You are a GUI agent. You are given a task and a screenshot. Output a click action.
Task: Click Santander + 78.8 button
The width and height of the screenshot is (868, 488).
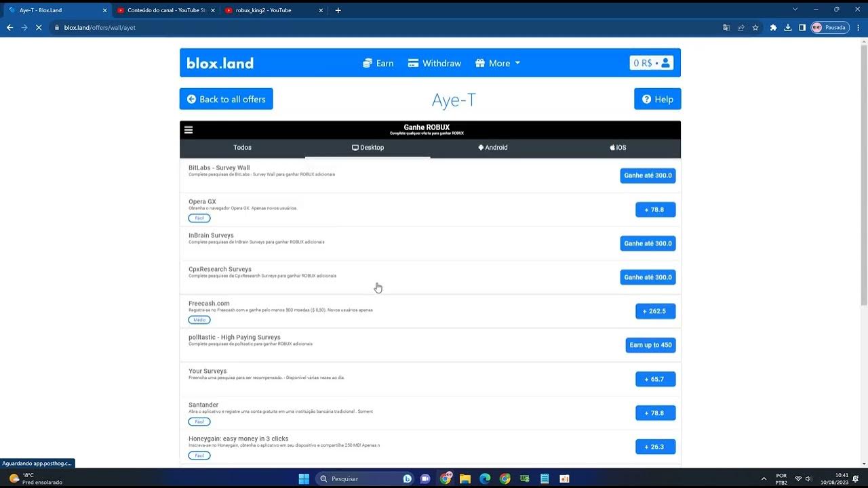click(x=655, y=413)
